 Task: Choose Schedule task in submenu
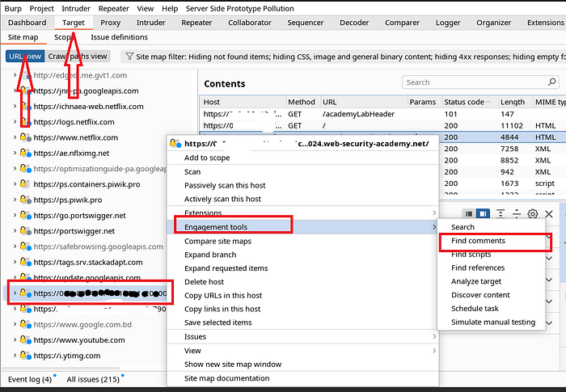point(491,308)
